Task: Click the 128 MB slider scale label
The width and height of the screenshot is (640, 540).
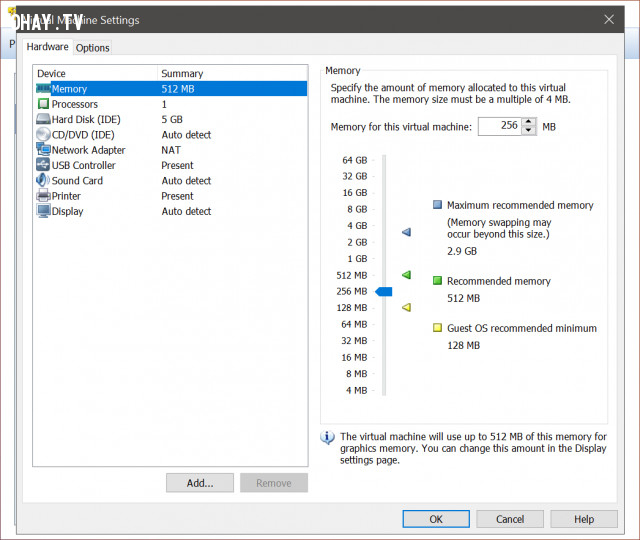Action: (x=352, y=307)
